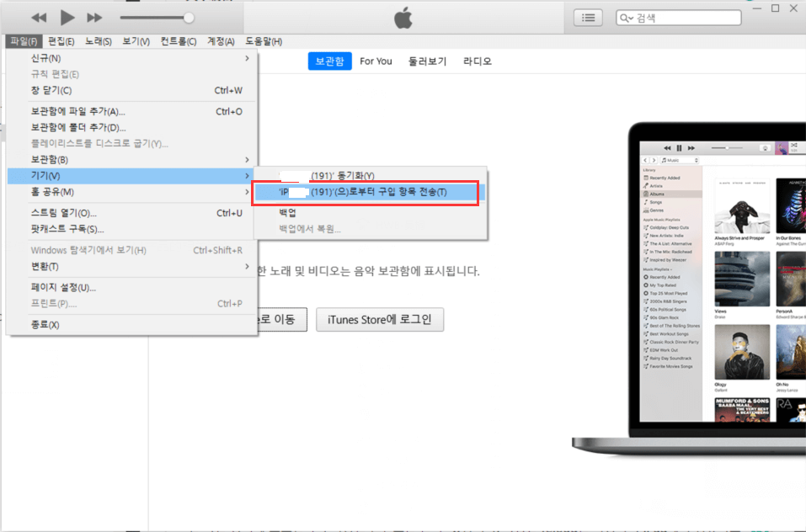The image size is (806, 532).
Task: Click the Apple logo in the toolbar
Action: pos(402,17)
